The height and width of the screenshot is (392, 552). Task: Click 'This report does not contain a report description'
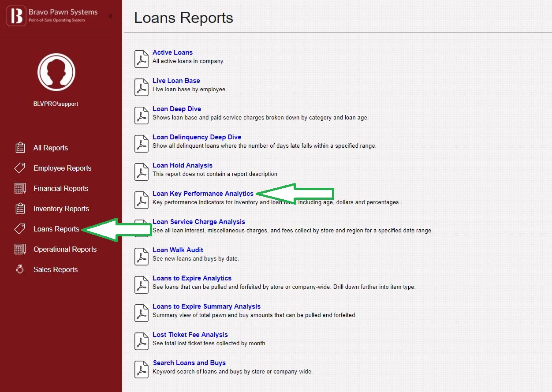tap(215, 174)
